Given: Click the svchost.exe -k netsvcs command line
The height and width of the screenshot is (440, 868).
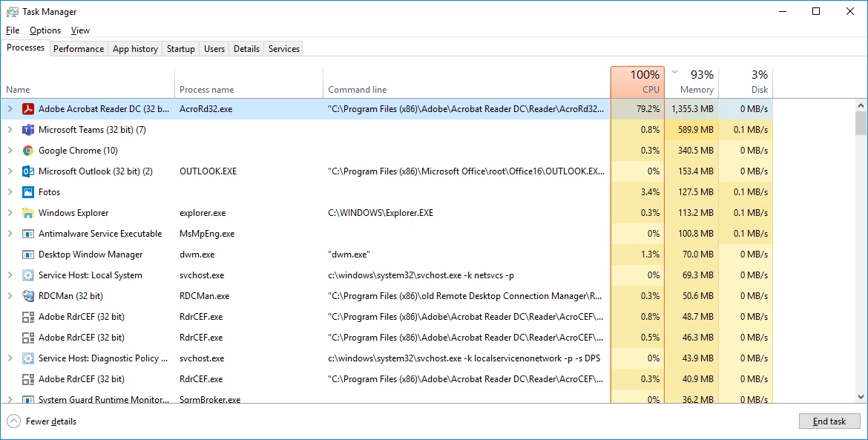Looking at the screenshot, I should 421,275.
